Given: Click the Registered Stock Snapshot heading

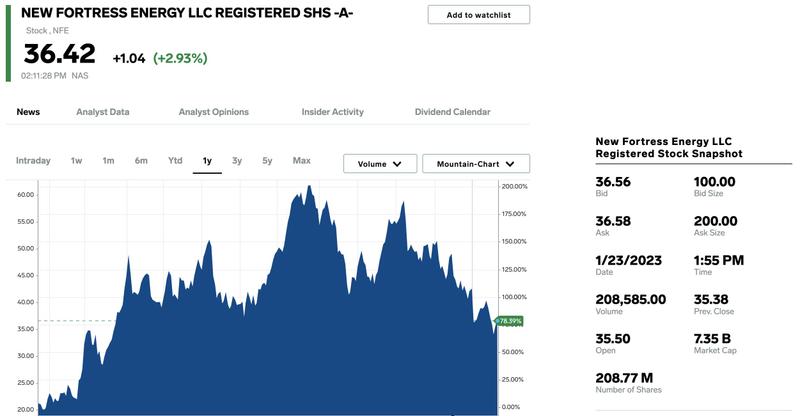Looking at the screenshot, I should coord(669,148).
